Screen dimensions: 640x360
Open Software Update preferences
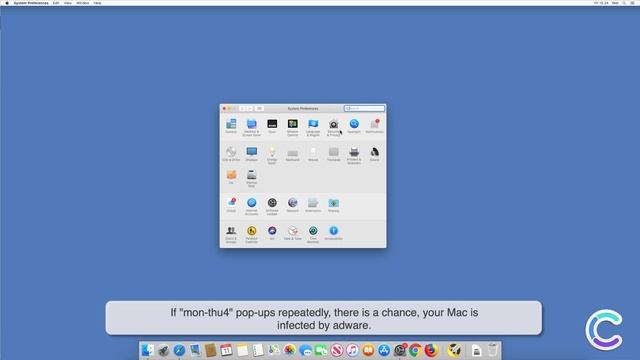(272, 206)
